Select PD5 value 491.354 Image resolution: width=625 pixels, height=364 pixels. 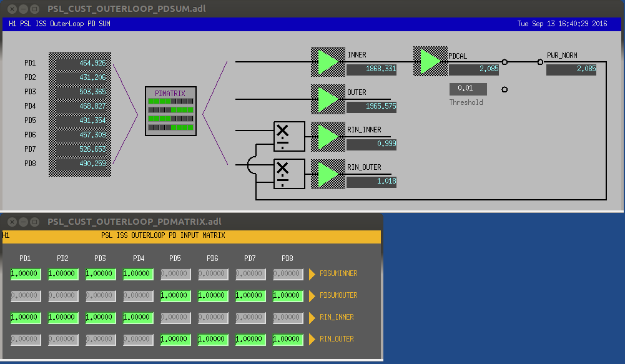click(82, 121)
